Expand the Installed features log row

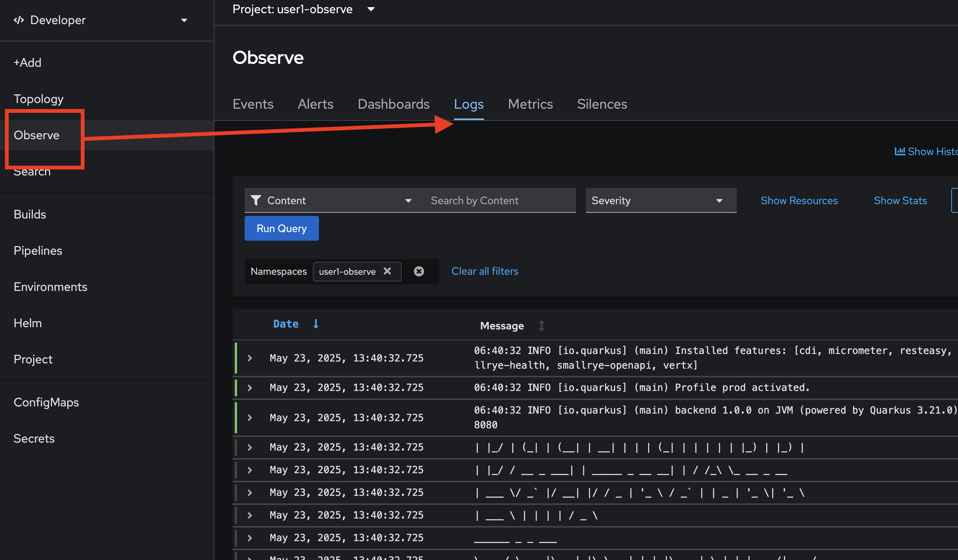click(x=250, y=358)
